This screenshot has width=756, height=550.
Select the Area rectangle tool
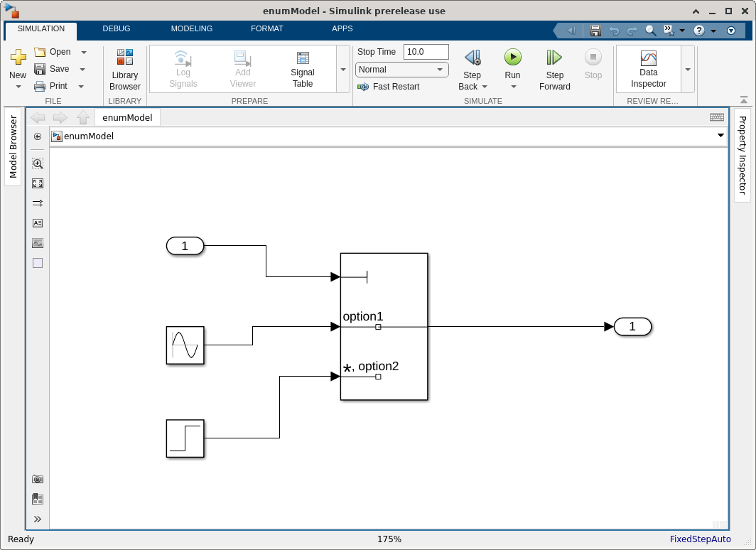38,263
